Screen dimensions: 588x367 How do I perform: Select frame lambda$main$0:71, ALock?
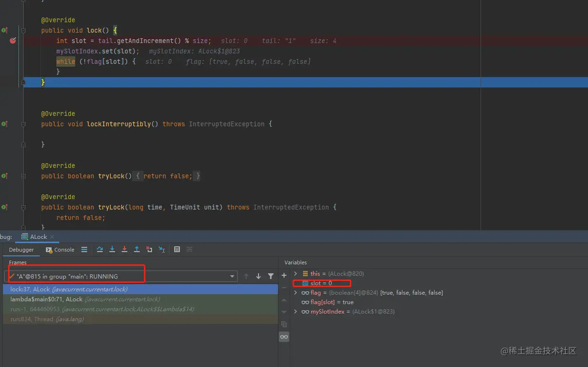pyautogui.click(x=140, y=299)
